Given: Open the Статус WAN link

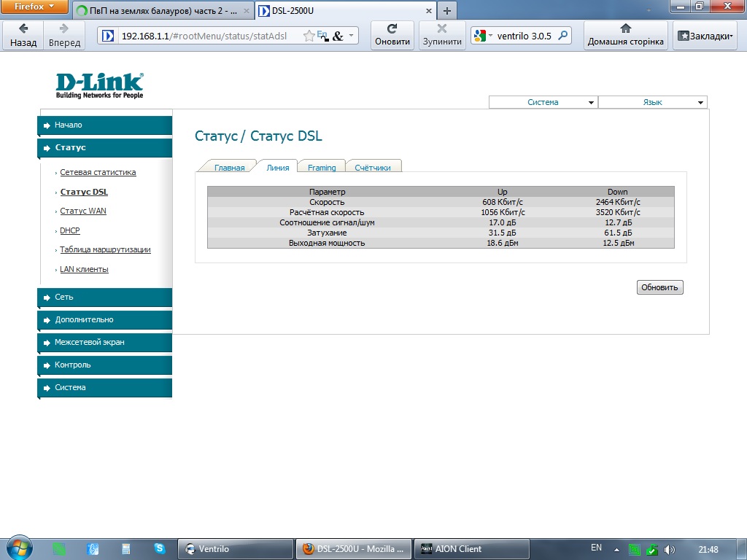Looking at the screenshot, I should click(83, 211).
